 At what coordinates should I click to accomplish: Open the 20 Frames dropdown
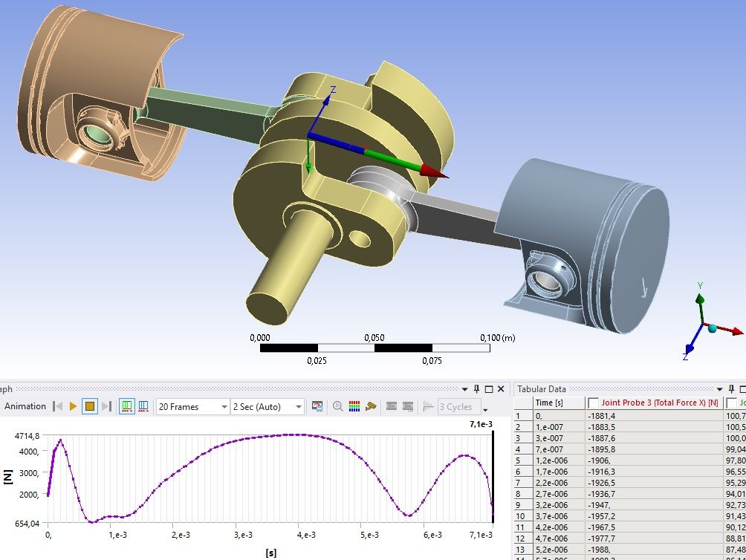[x=223, y=407]
